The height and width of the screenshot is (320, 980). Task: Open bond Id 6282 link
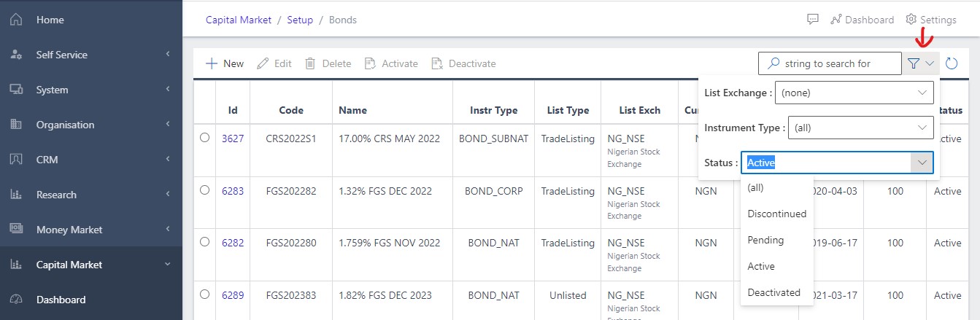233,243
